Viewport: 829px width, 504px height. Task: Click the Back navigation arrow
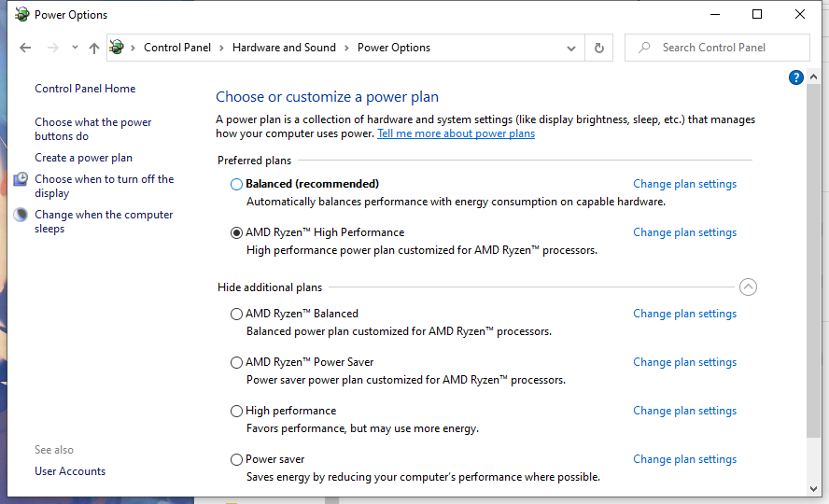(x=25, y=48)
